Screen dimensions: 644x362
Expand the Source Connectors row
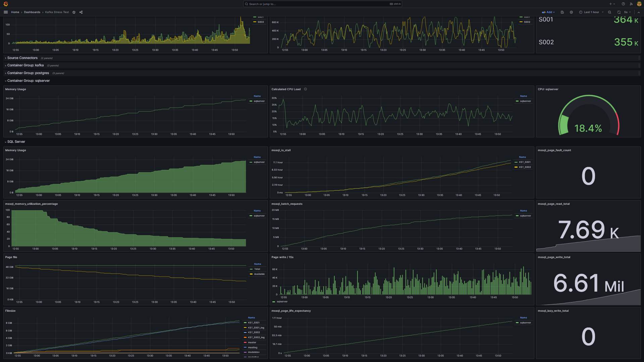click(22, 58)
